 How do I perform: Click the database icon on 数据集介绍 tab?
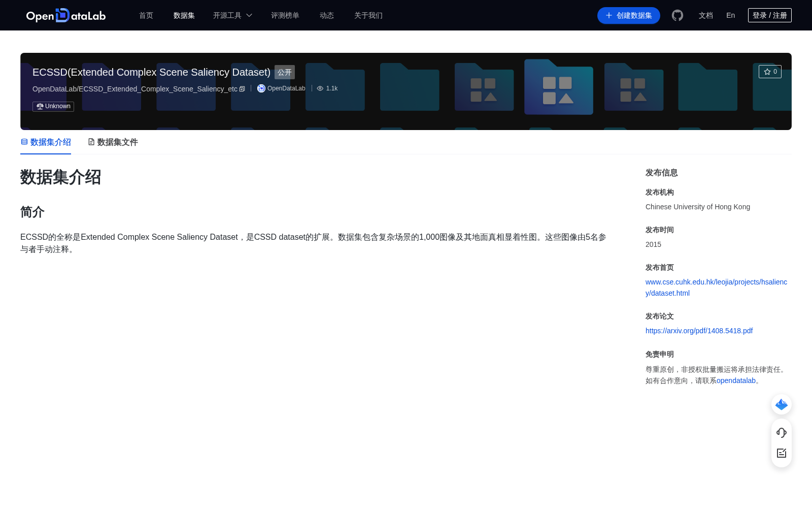(24, 142)
